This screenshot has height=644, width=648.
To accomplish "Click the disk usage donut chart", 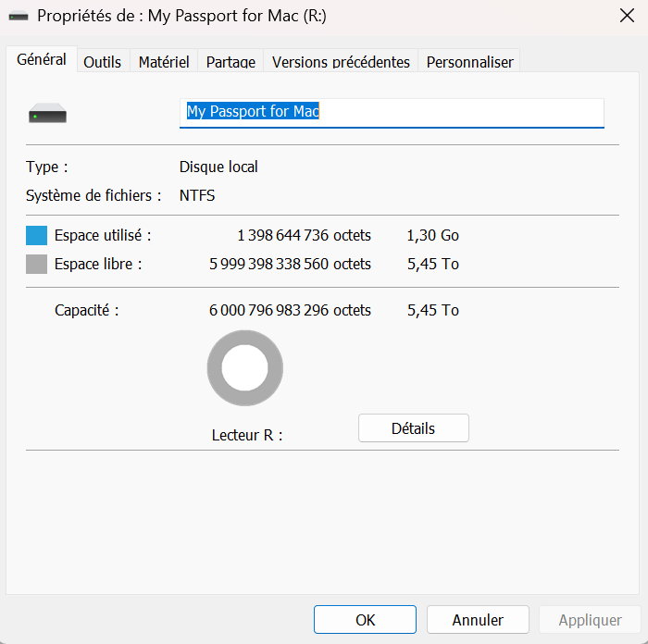I will click(244, 368).
